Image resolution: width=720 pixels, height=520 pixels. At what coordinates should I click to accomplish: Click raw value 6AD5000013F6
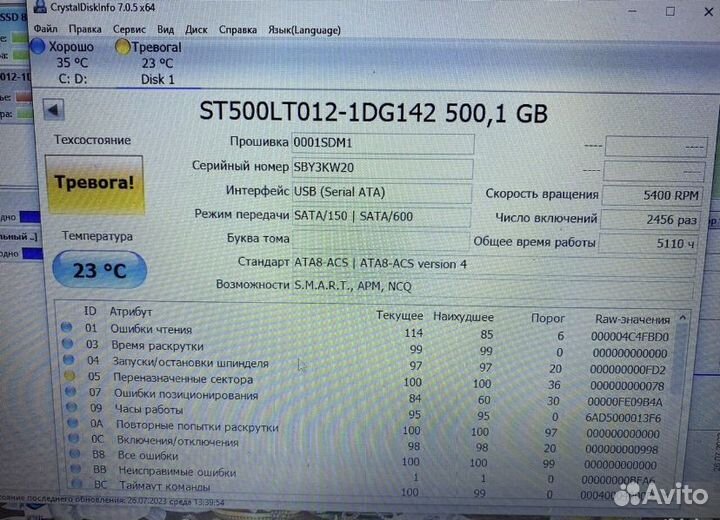coord(623,418)
